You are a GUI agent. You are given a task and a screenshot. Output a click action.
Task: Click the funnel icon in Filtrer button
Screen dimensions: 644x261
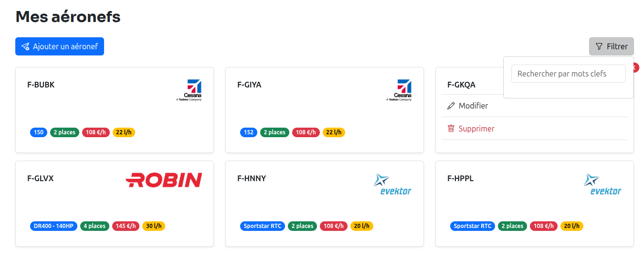click(599, 46)
